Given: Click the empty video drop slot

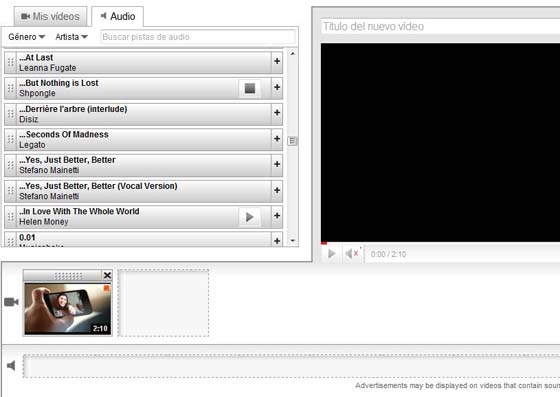Looking at the screenshot, I should (164, 303).
